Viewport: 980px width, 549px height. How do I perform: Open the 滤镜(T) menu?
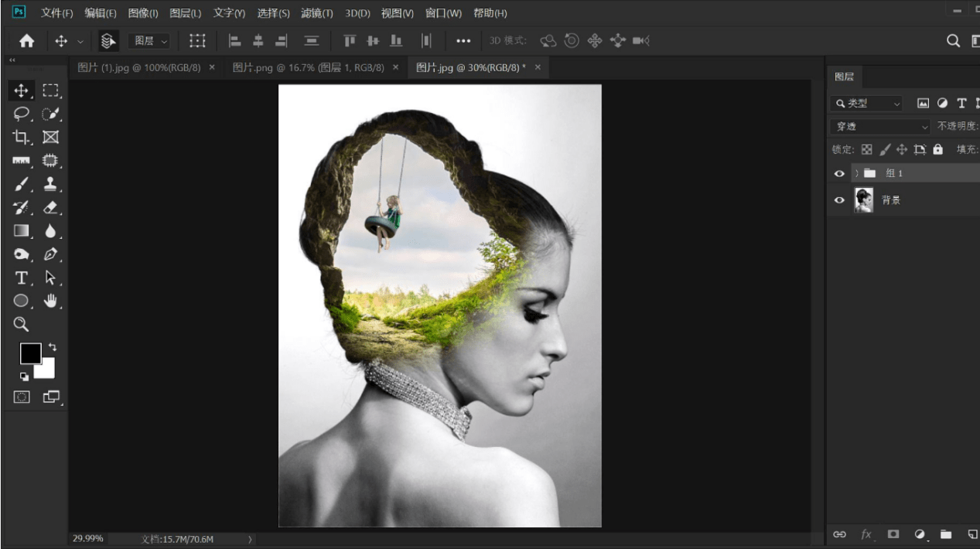(x=317, y=13)
